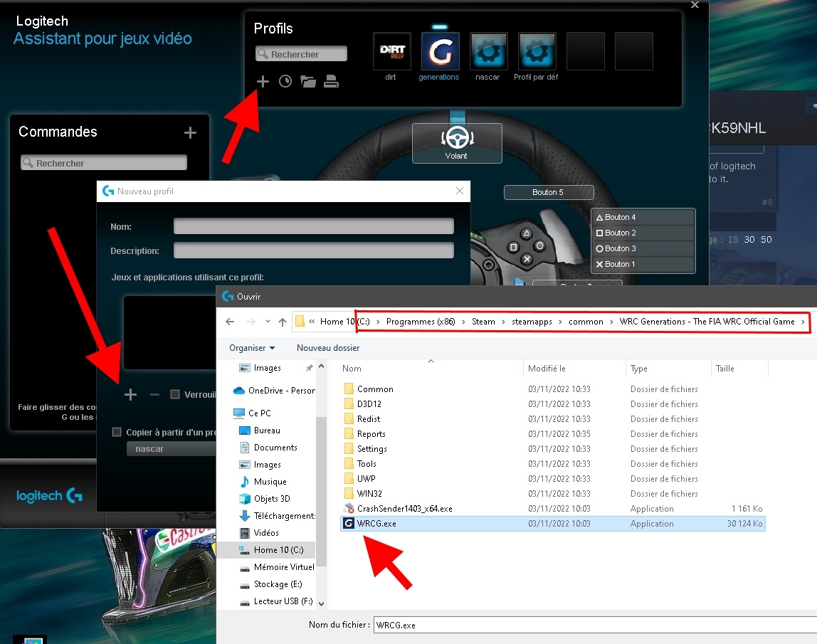Open the import profile folder icon
Viewport: 817px width, 644px height.
308,81
